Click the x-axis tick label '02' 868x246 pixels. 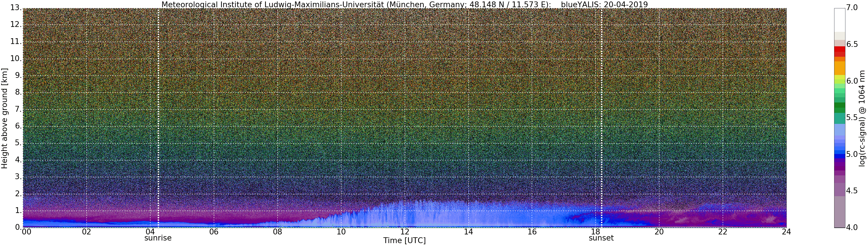coord(87,232)
